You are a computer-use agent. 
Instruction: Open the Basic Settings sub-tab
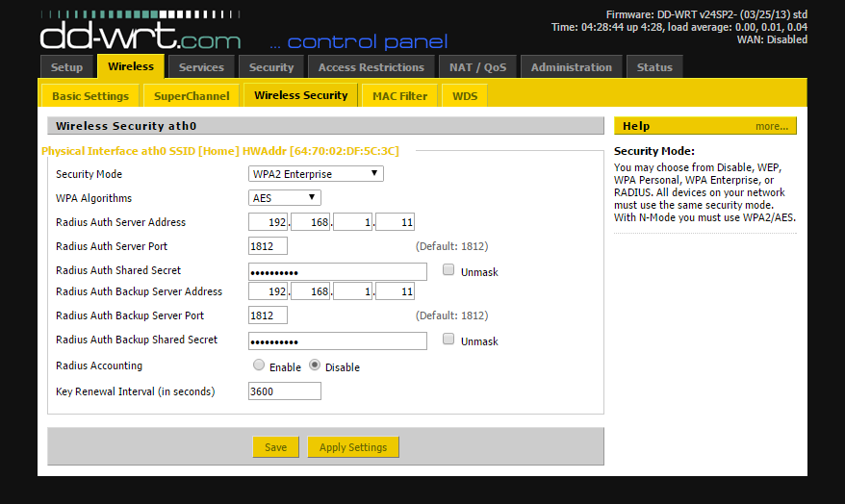[90, 95]
